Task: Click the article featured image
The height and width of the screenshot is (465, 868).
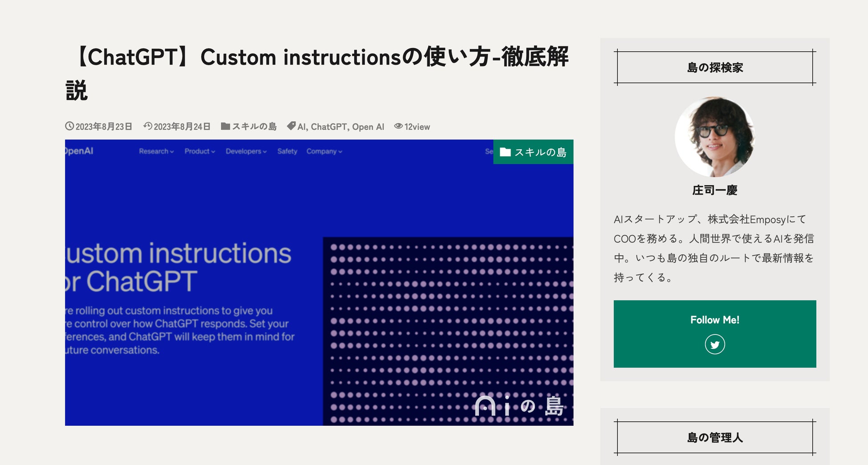Action: click(x=319, y=282)
